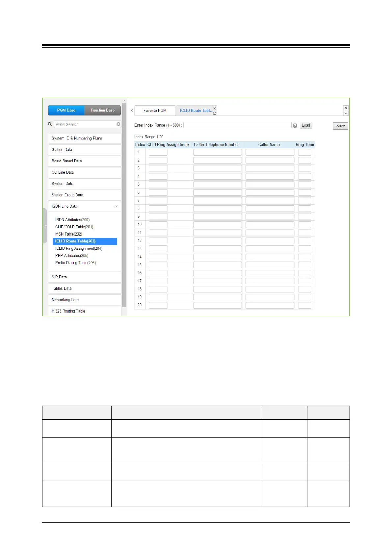Screen dimensions: 392x554
Task: Click the sidebar vertical scrollbar
Action: pyautogui.click(x=124, y=205)
